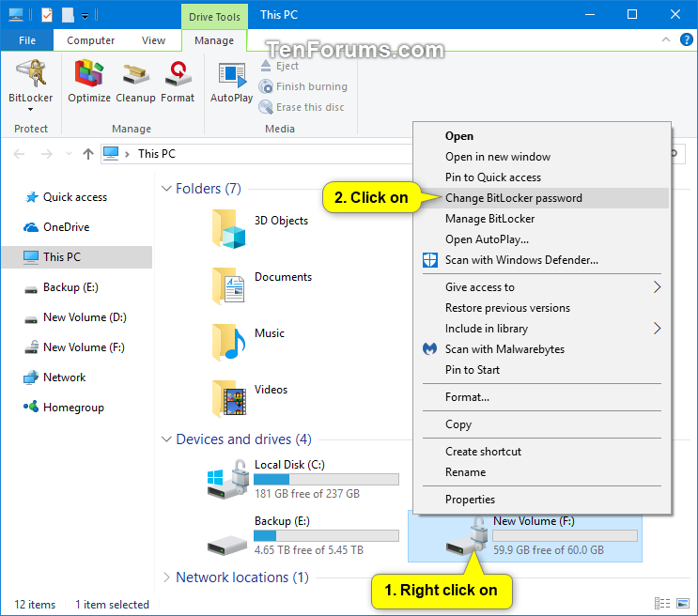This screenshot has height=616, width=698.
Task: Choose Rename from context menu
Action: tap(542, 472)
